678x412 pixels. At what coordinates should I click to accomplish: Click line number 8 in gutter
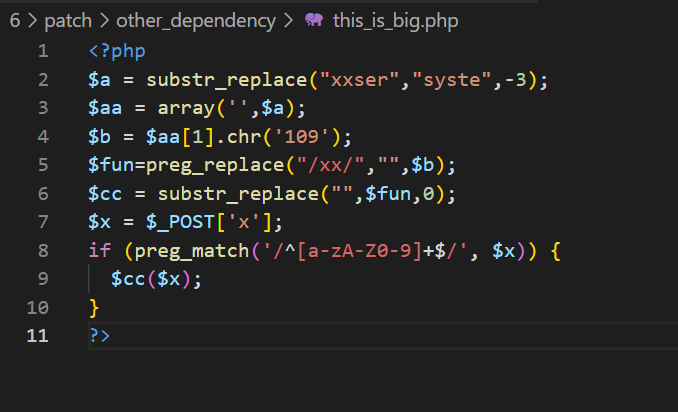point(43,250)
